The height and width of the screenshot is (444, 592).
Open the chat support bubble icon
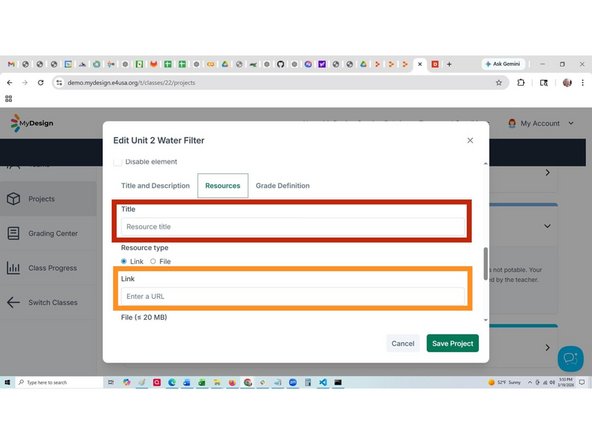click(570, 358)
